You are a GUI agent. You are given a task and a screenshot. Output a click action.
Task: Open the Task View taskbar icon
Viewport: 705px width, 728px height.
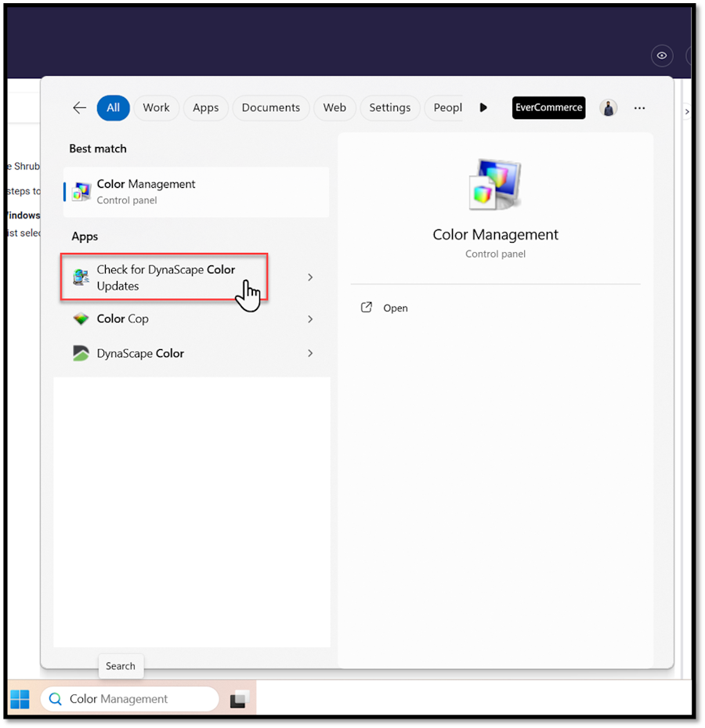[240, 699]
